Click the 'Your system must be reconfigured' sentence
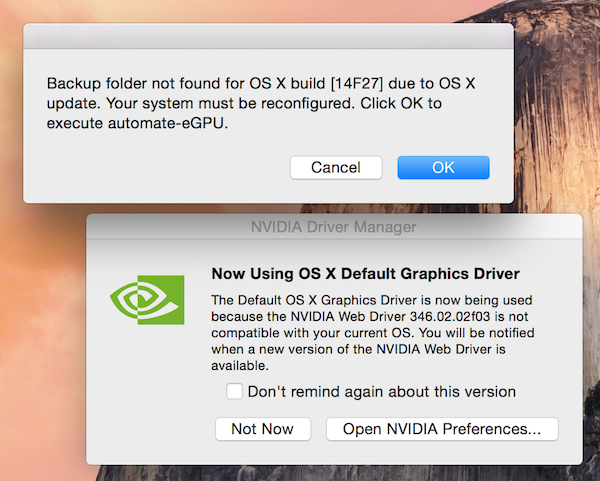The width and height of the screenshot is (600, 481). (230, 103)
